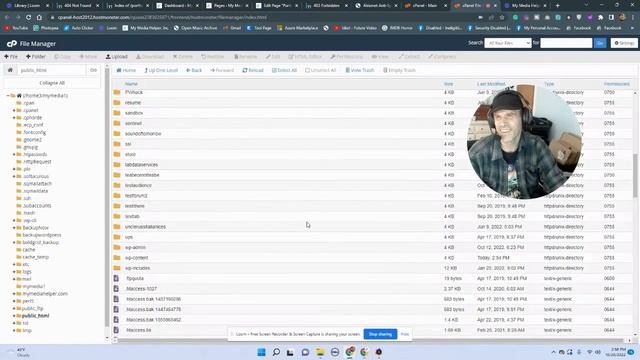Click the sandbox folder icon in the list
640x360 pixels.
point(117,113)
